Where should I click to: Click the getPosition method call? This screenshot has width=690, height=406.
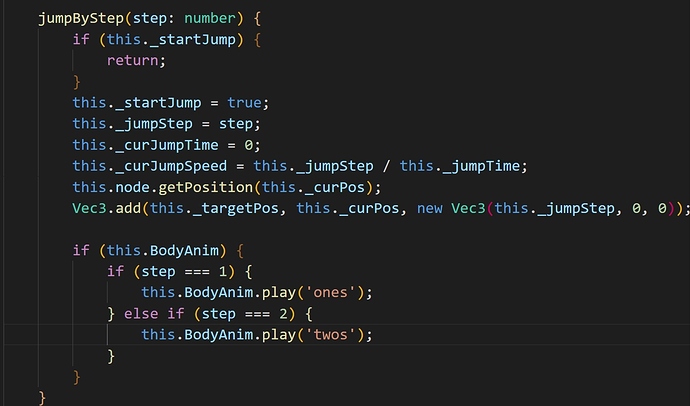206,187
